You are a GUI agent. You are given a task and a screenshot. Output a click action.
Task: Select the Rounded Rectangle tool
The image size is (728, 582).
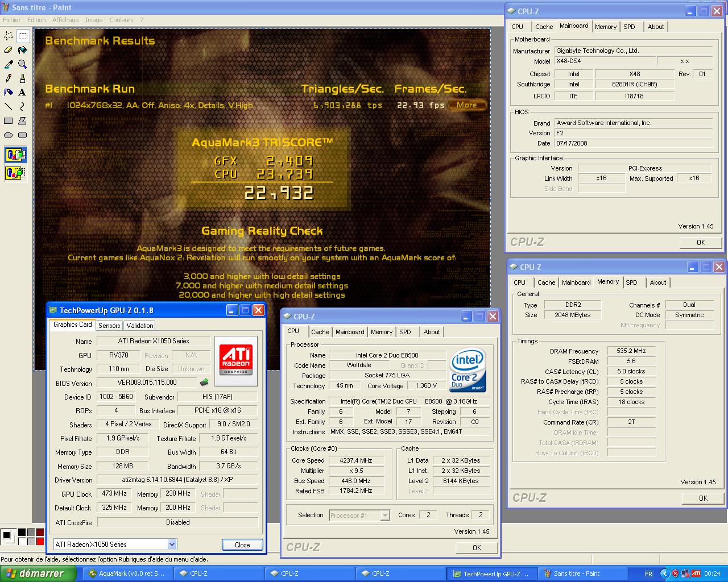tap(23, 135)
